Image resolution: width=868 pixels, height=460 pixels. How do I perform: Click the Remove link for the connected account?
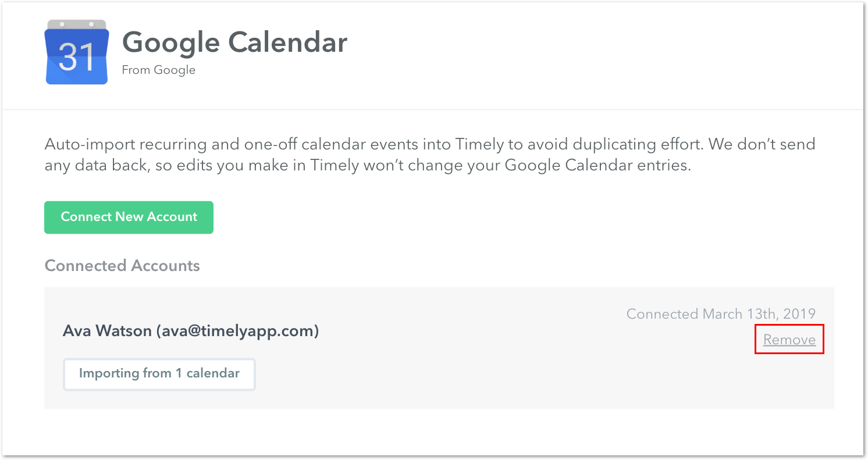[x=789, y=340]
